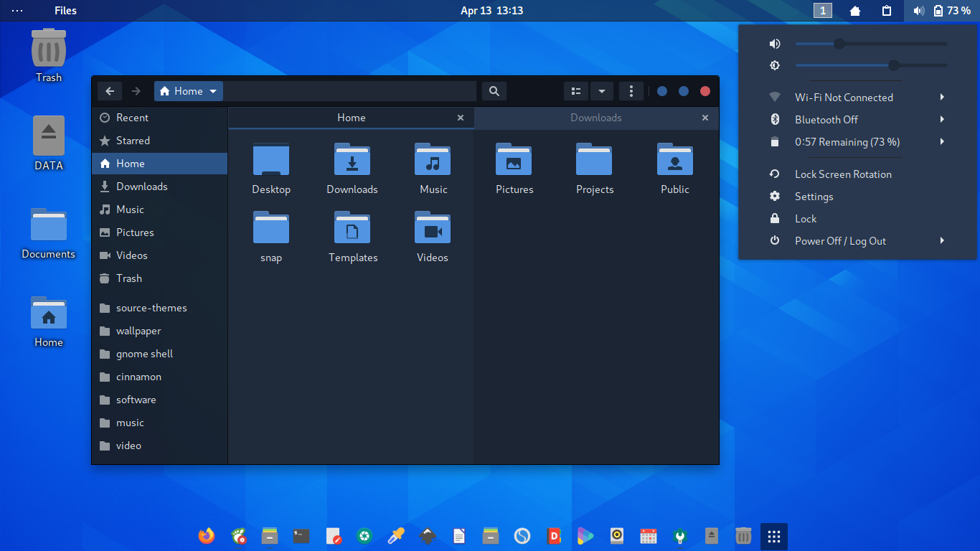This screenshot has width=980, height=551.
Task: Open the three-dot menu in Files
Action: tap(631, 91)
